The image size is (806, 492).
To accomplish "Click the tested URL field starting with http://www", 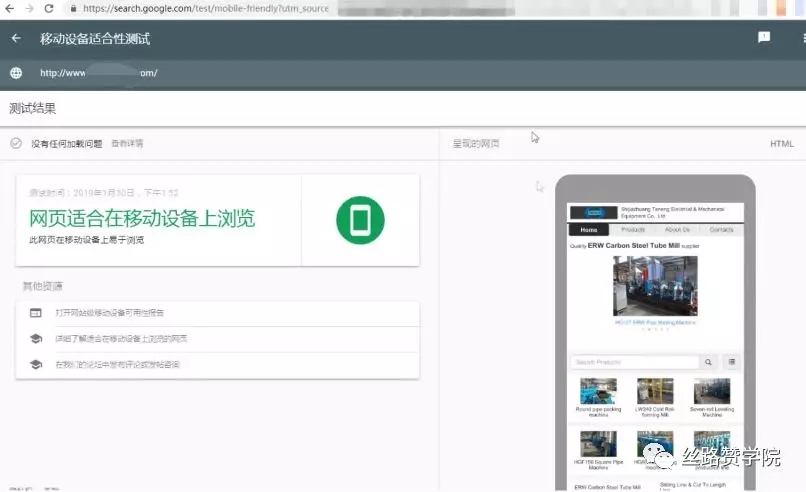I will (x=98, y=73).
